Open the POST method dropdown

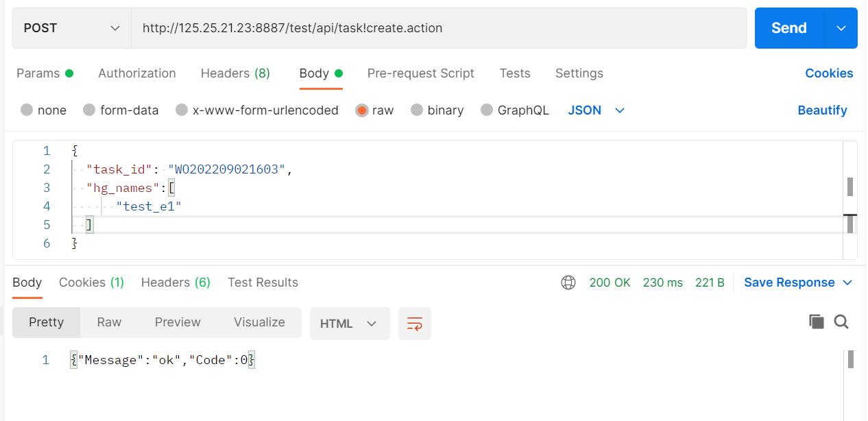71,27
